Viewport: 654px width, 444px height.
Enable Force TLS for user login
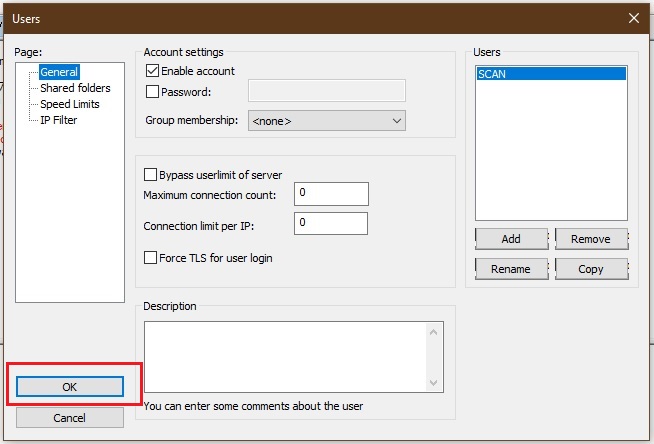coord(152,258)
